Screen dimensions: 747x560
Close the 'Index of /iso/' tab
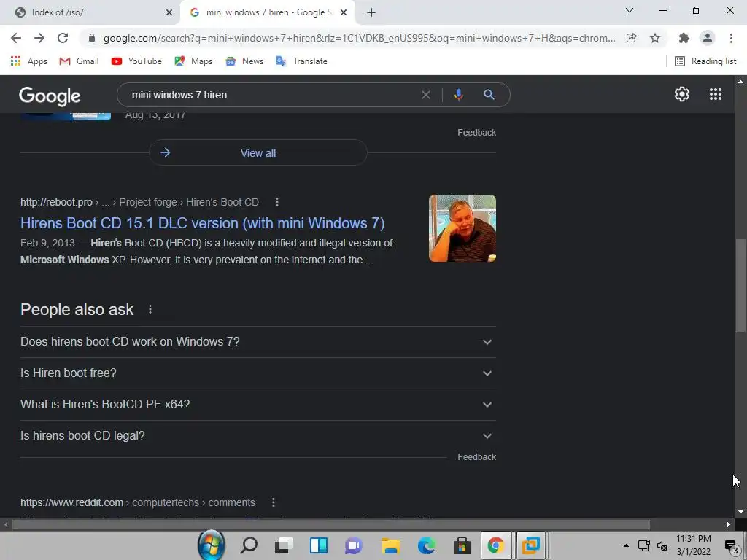[169, 13]
